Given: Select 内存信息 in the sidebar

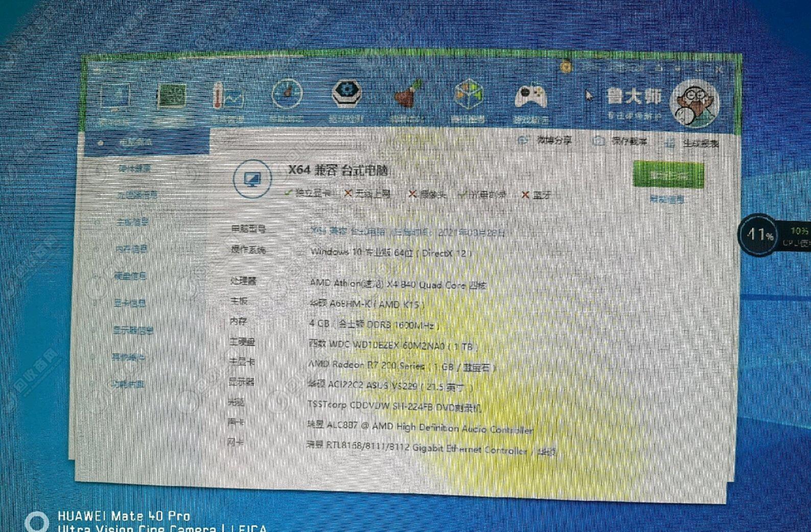Looking at the screenshot, I should pyautogui.click(x=131, y=249).
